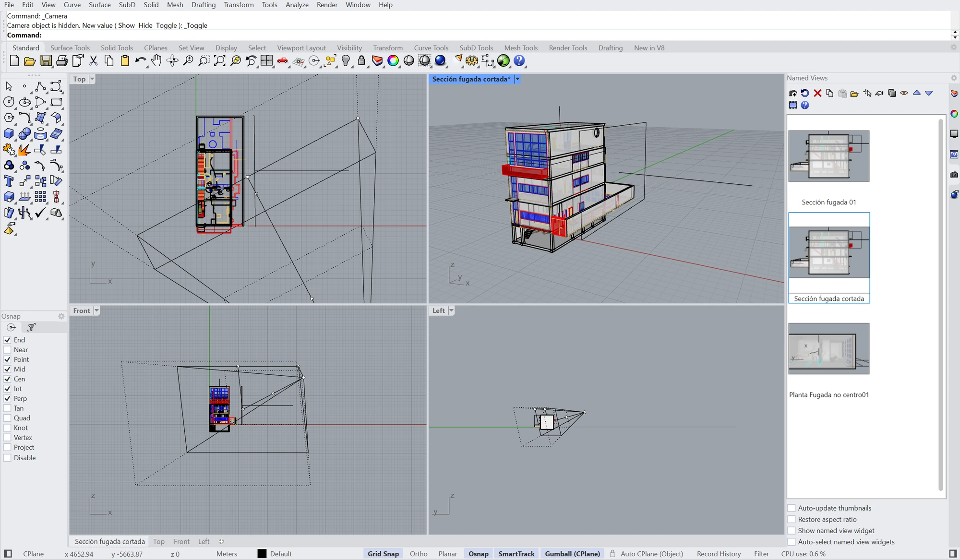Click the Open file folder icon

coord(30,61)
